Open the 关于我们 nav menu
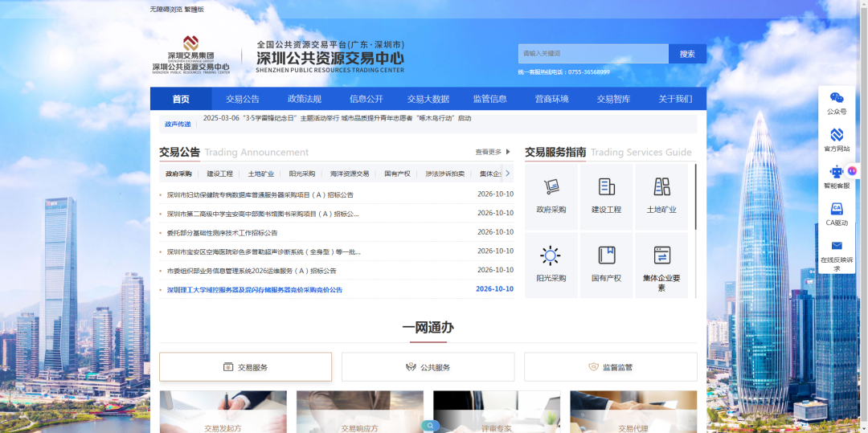The image size is (868, 433). tap(675, 99)
